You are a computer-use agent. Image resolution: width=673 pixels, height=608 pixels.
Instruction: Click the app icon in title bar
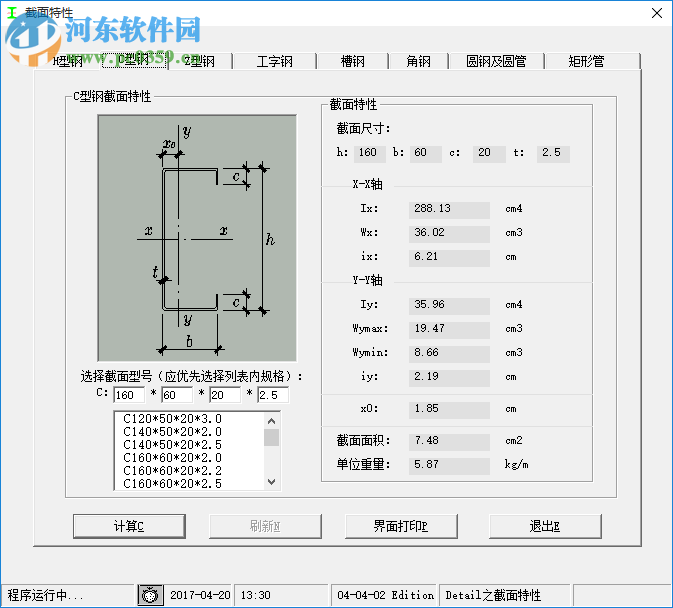pyautogui.click(x=12, y=13)
